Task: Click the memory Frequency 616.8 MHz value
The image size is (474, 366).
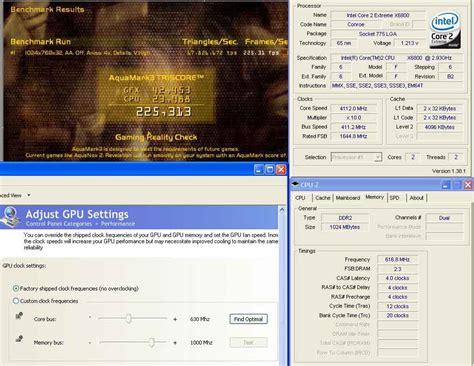Action: pos(397,259)
